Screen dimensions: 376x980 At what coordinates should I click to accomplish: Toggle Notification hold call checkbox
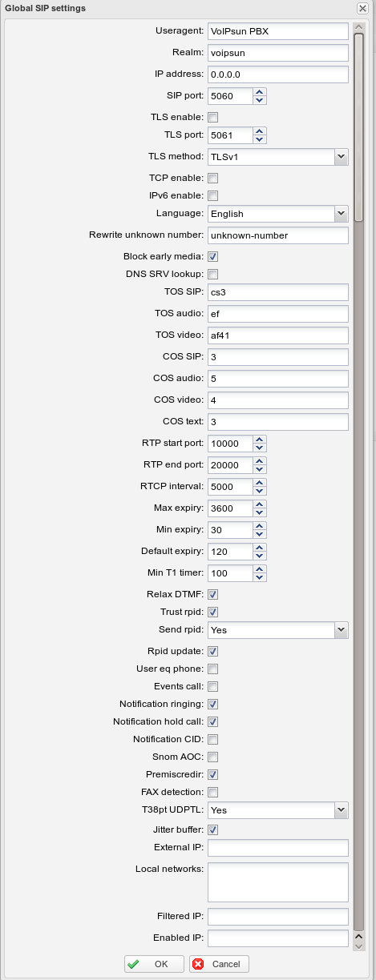213,722
